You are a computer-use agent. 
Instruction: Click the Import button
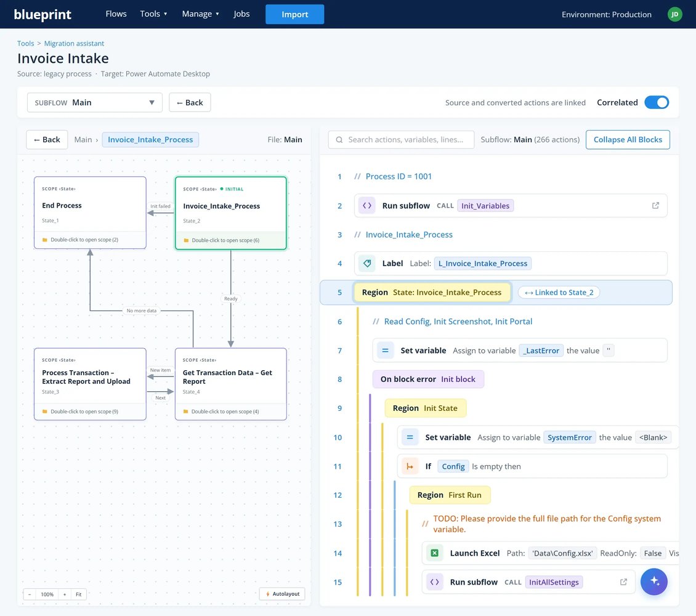click(x=295, y=14)
